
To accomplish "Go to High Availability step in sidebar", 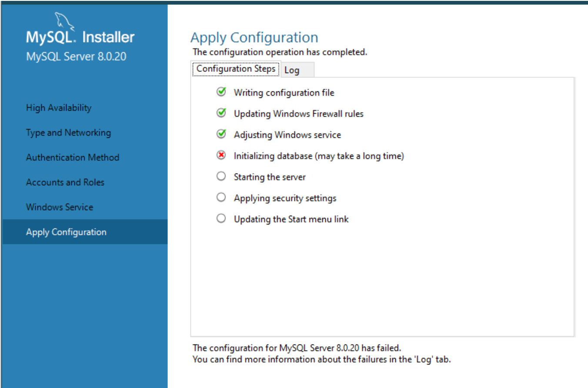I will (x=59, y=108).
